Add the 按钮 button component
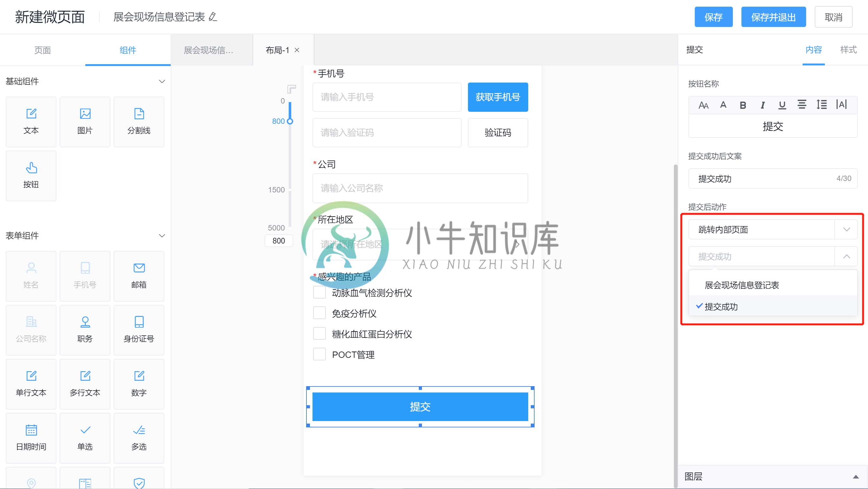The height and width of the screenshot is (489, 868). [x=31, y=176]
